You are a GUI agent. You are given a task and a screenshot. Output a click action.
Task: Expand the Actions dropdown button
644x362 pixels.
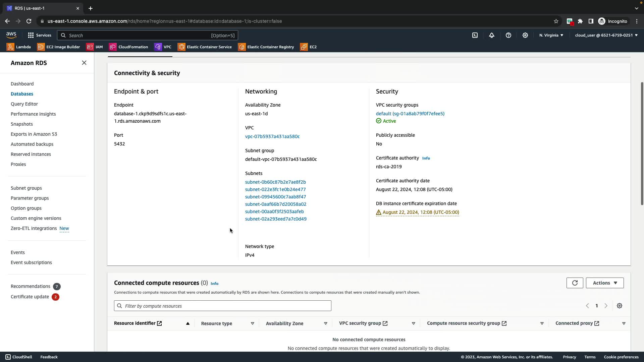[604, 283]
